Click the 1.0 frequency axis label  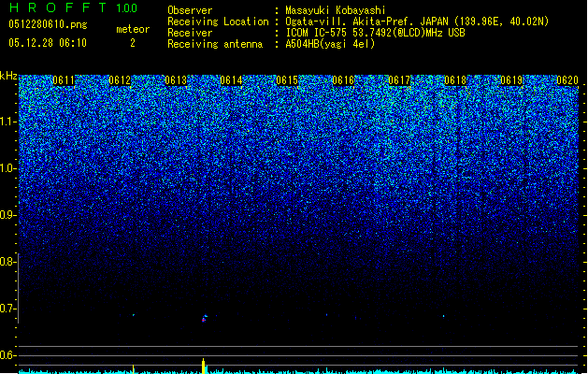click(x=8, y=168)
